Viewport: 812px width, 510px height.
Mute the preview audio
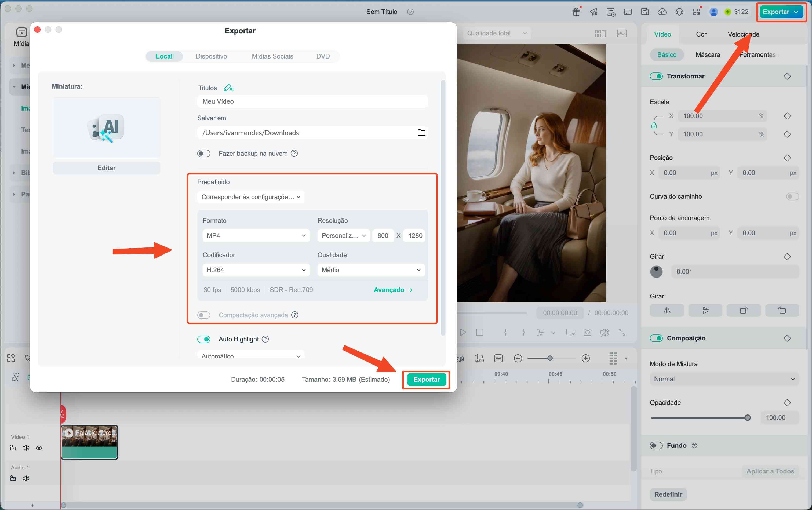tap(604, 332)
